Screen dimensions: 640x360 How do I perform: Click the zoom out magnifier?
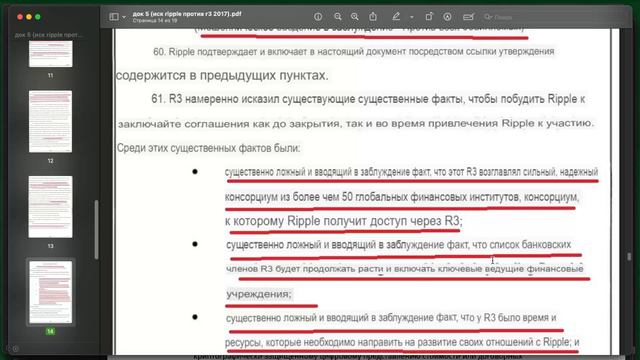338,17
